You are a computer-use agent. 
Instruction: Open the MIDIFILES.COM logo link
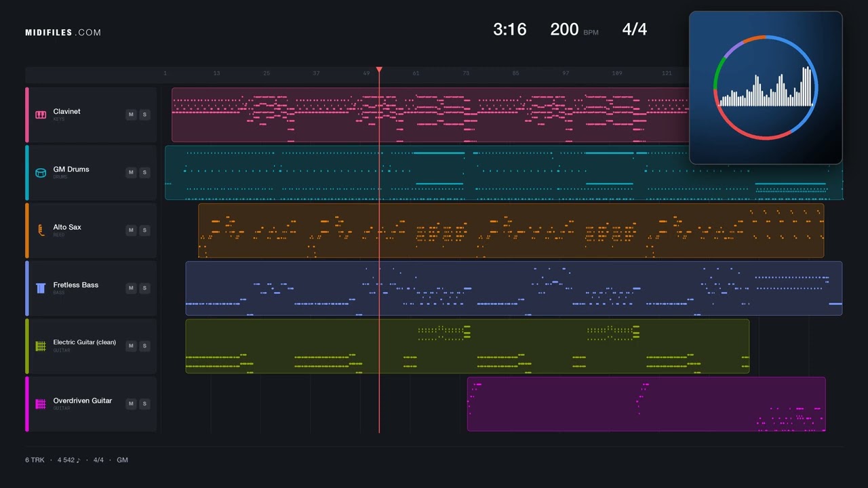click(x=63, y=33)
